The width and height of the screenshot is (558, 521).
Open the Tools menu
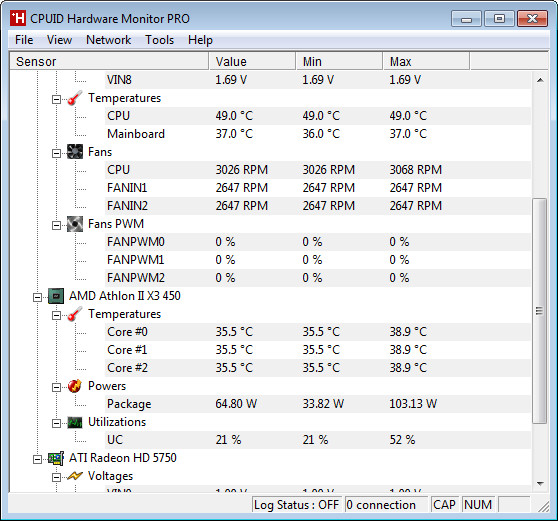coord(159,40)
